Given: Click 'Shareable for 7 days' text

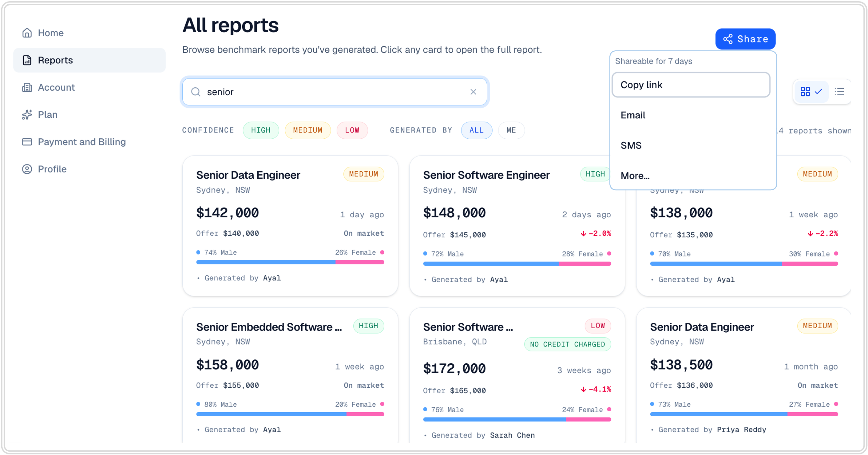Looking at the screenshot, I should coord(653,61).
